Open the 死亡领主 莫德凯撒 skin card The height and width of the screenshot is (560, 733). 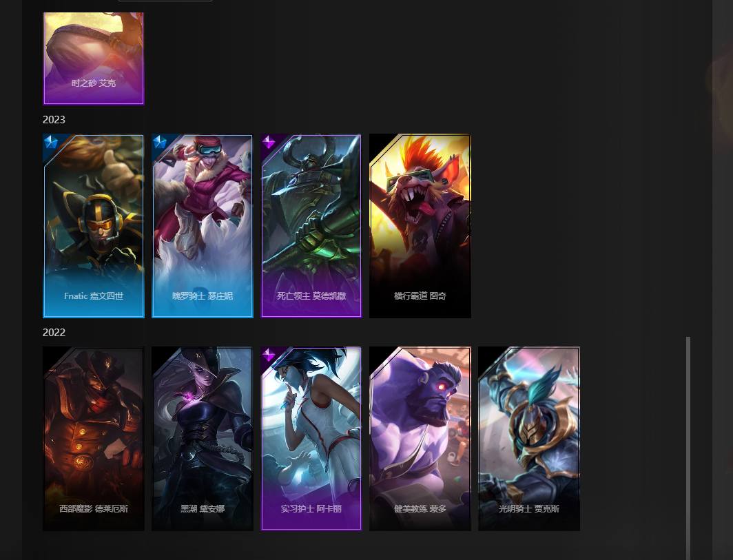click(x=311, y=226)
